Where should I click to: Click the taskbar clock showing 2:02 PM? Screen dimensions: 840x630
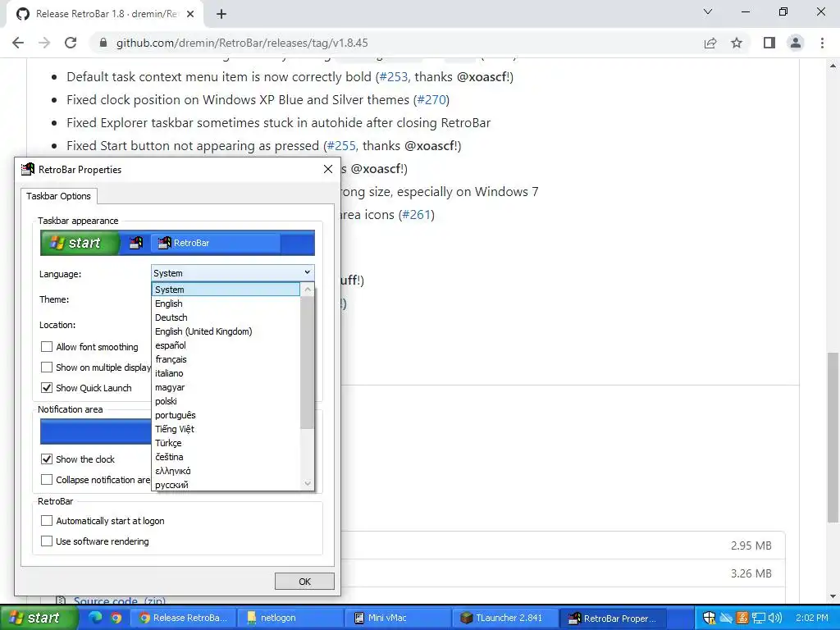(811, 618)
